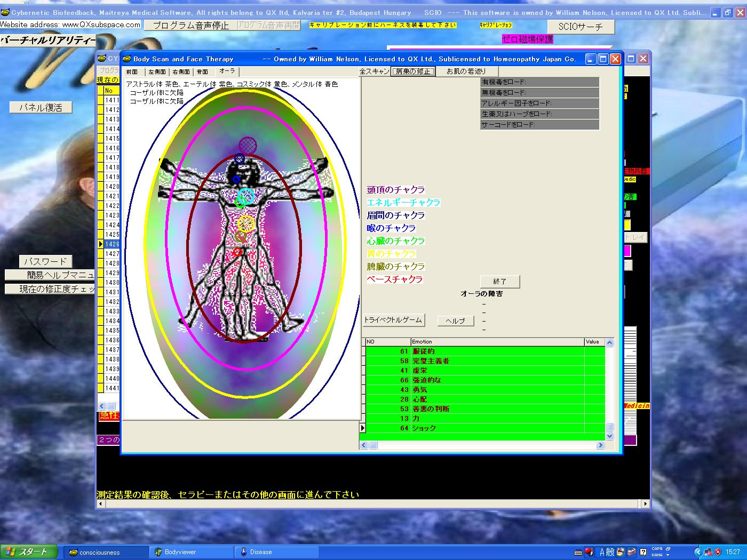The width and height of the screenshot is (747, 560).
Task: Select エネルギーチャクラ label
Action: click(403, 203)
